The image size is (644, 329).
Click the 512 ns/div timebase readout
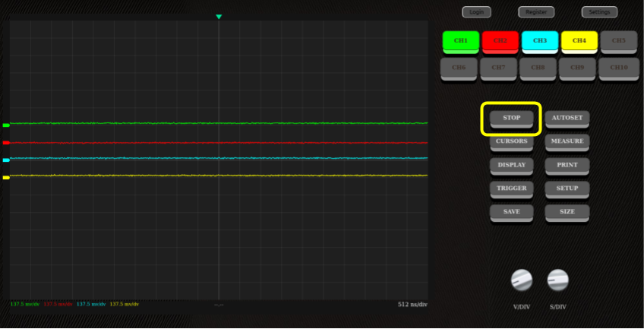412,305
